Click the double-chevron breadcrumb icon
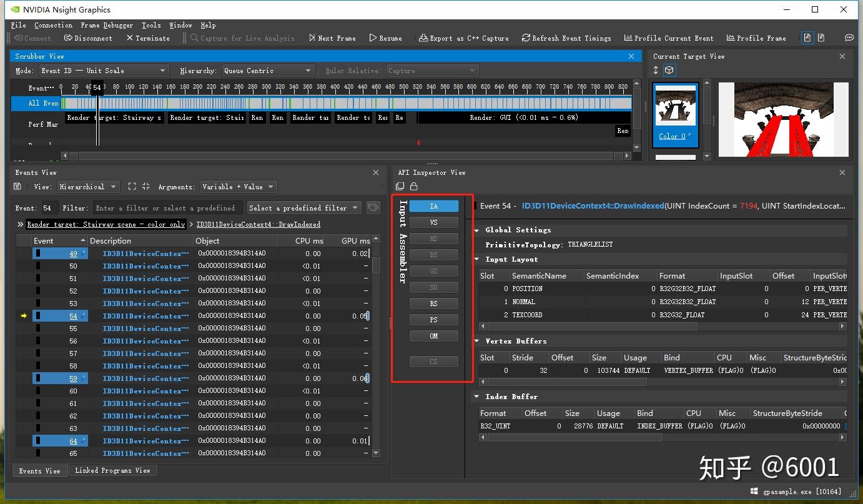 point(21,224)
